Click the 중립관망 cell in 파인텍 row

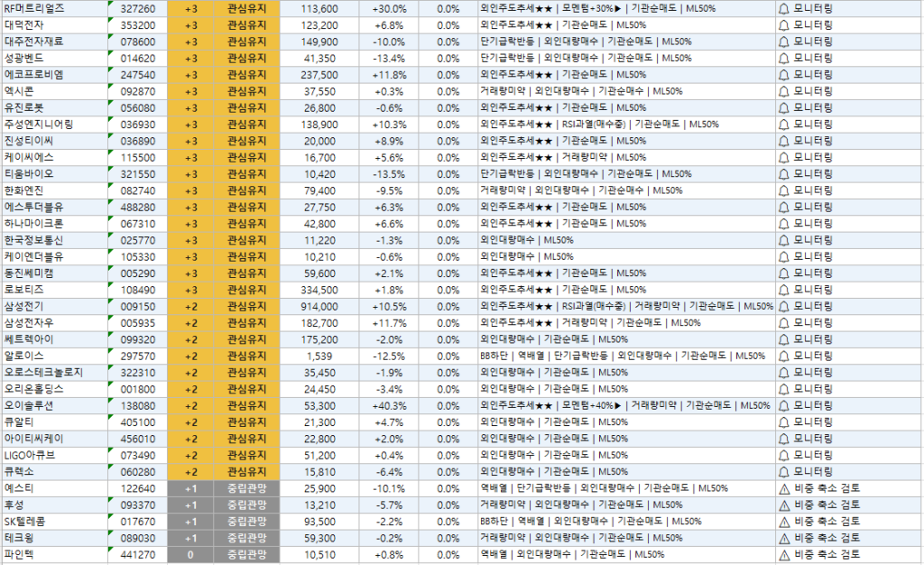[x=247, y=554]
